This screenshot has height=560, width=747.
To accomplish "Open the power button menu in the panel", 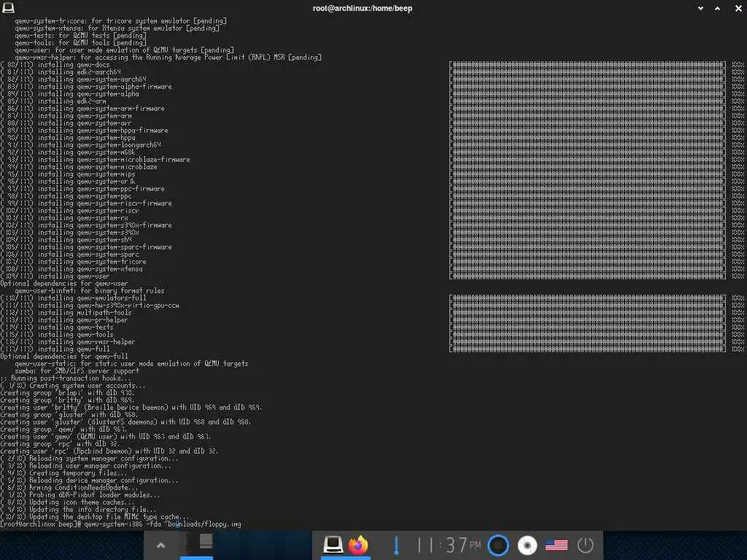I will pos(585,545).
